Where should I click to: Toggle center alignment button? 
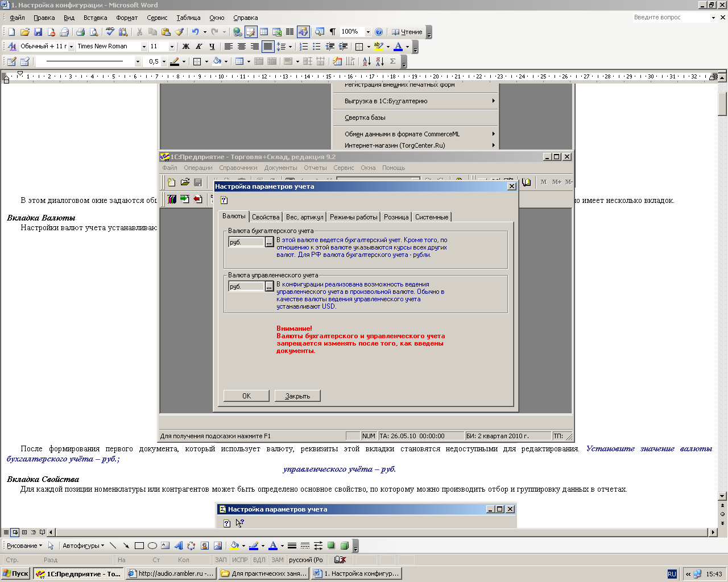[242, 47]
